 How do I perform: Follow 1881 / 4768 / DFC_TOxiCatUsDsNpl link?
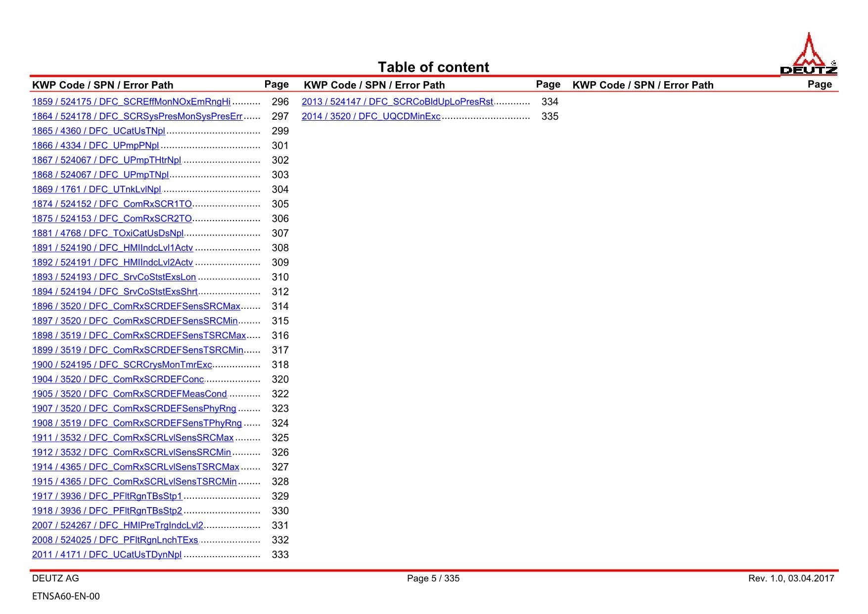click(108, 234)
